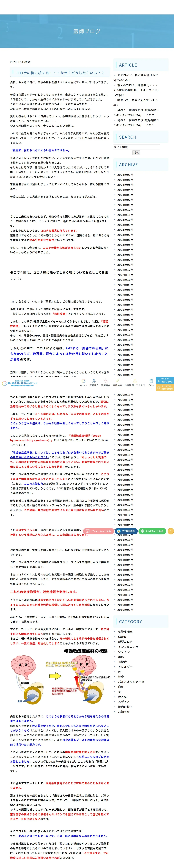Click the 検索 submit button
Image resolution: width=174 pixels, height=868 pixels.
tap(136, 153)
